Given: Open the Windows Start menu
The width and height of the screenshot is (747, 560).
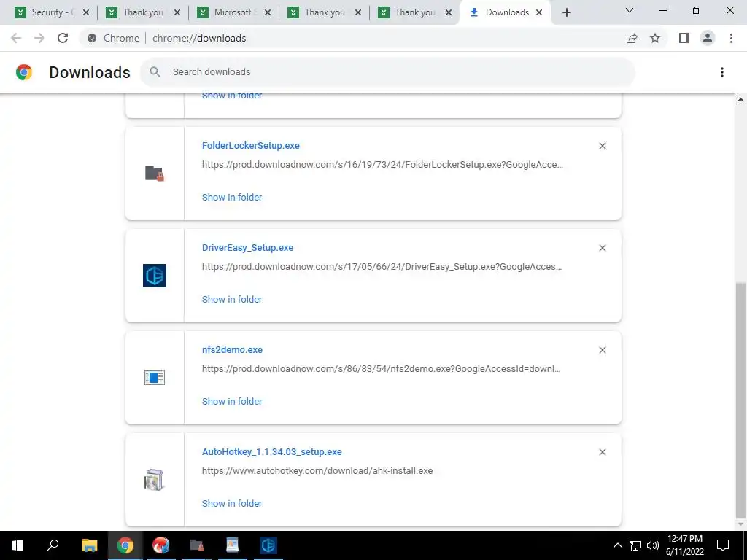Looking at the screenshot, I should coord(18,545).
